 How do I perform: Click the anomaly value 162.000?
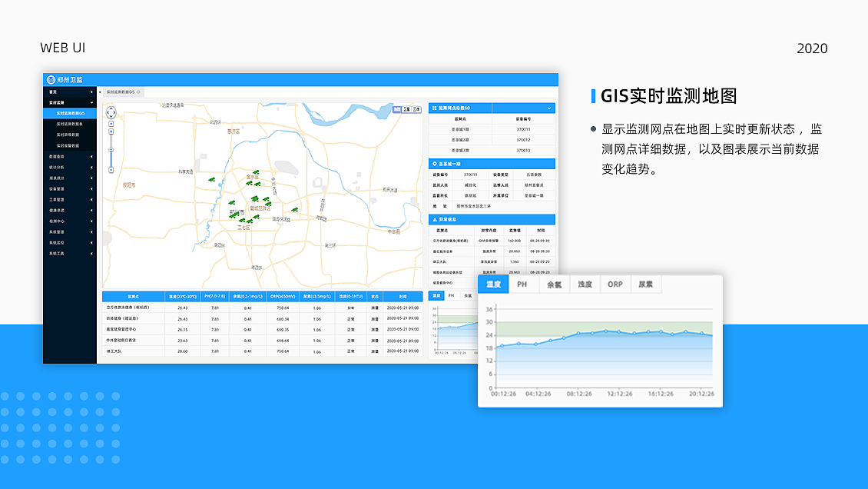point(514,241)
